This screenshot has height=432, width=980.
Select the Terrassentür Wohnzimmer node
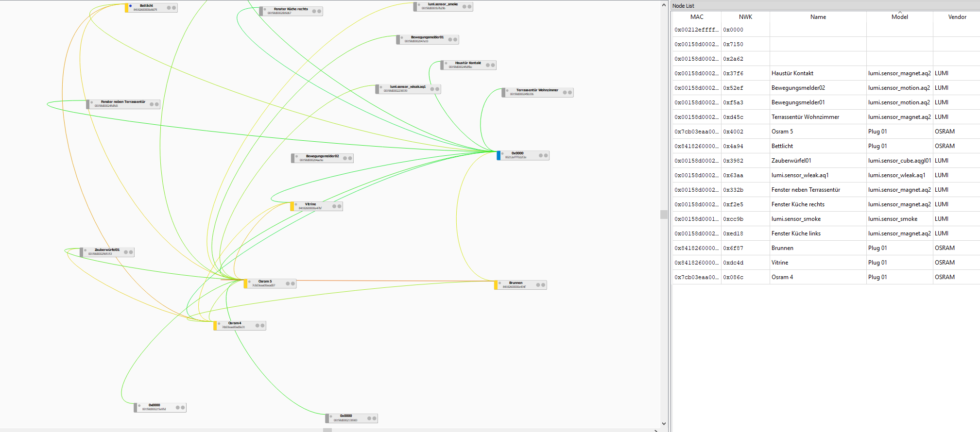pos(537,92)
